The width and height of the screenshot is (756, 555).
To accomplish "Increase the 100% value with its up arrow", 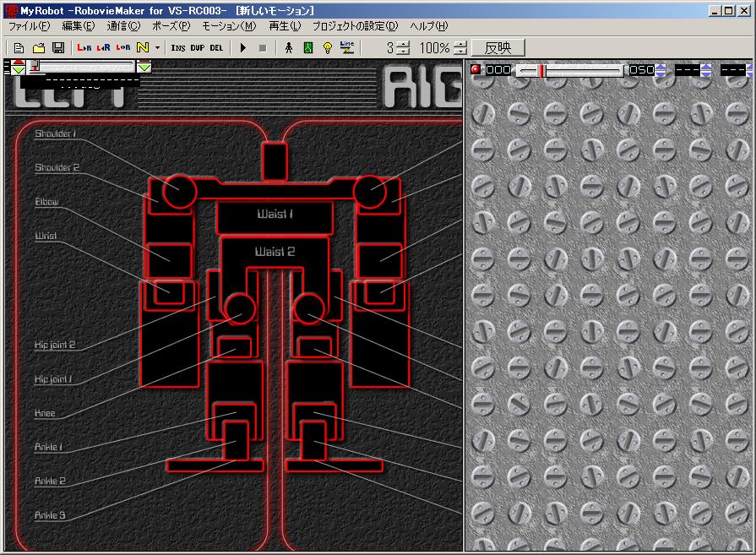I will coord(462,45).
